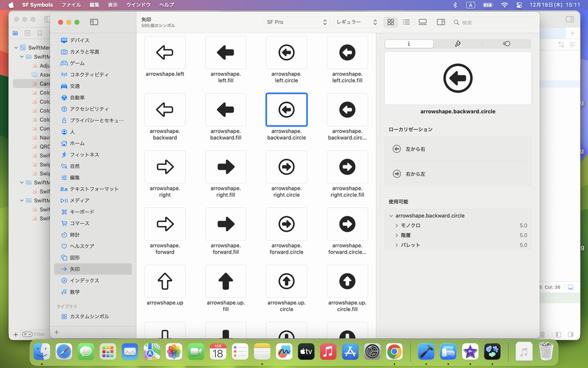
Task: Select the カスタムシンボル library item
Action: pyautogui.click(x=89, y=316)
